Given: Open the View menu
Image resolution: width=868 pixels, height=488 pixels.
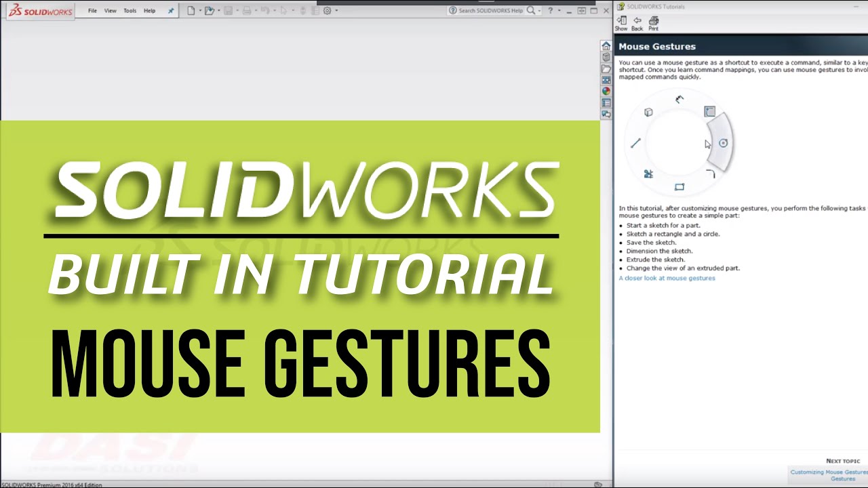Looking at the screenshot, I should [x=110, y=11].
